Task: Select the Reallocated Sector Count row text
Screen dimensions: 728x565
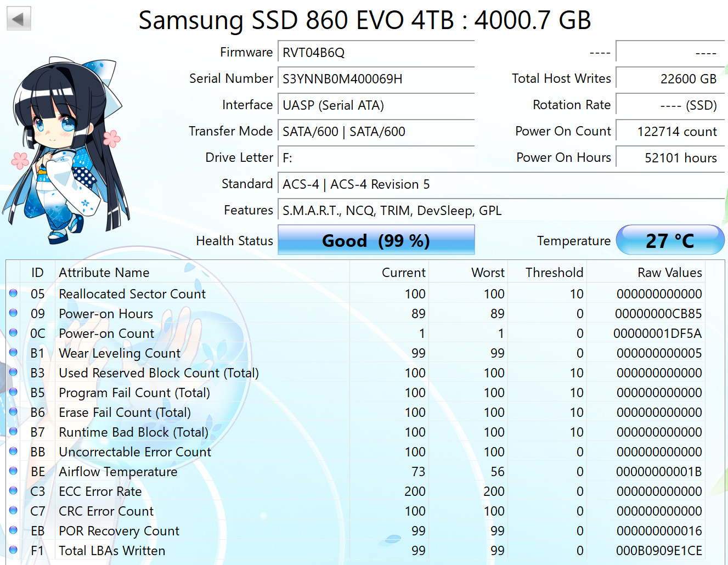Action: 132,294
